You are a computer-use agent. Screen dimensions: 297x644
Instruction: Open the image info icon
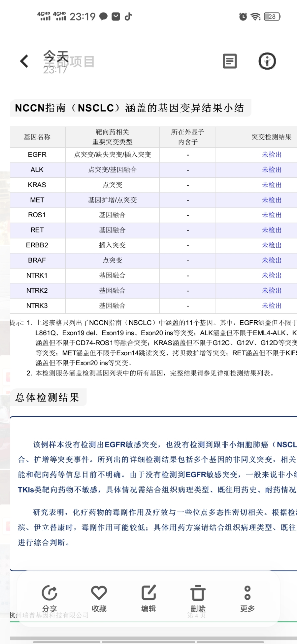click(267, 61)
